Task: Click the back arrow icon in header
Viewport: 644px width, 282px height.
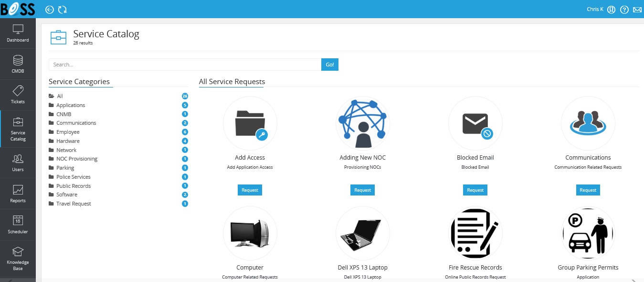Action: coord(50,10)
